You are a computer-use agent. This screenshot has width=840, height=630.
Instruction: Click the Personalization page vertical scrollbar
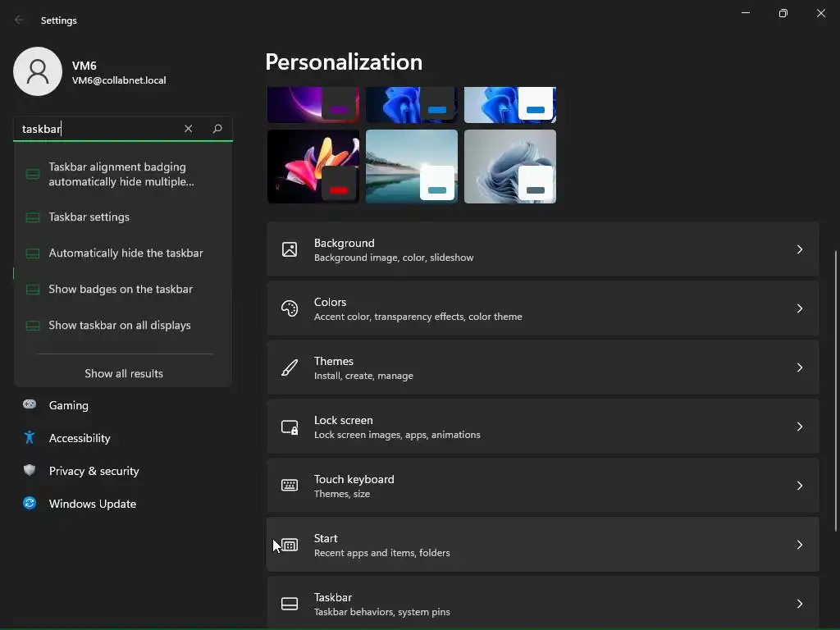pos(836,391)
